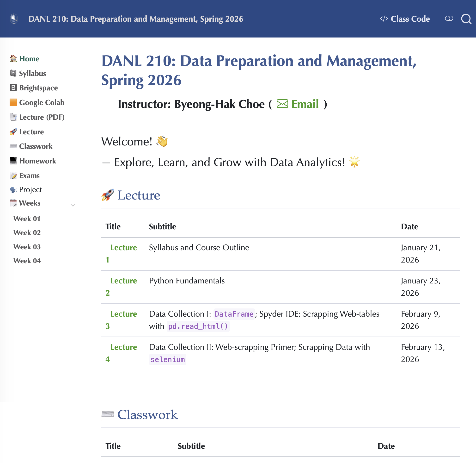Click the rocket icon beside sidebar Lecture
Image resolution: width=476 pixels, height=463 pixels.
13,132
